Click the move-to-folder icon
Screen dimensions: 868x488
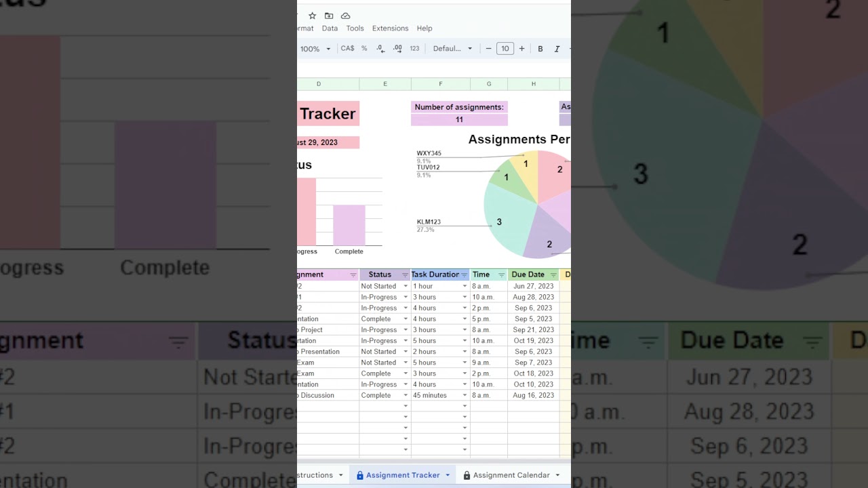(329, 16)
